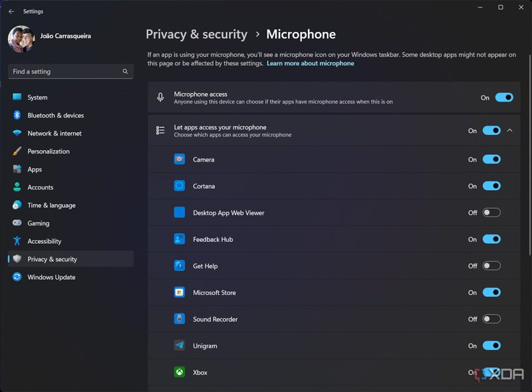Toggle Unigram microphone access off
Screen dimensions: 532x392
click(491, 345)
